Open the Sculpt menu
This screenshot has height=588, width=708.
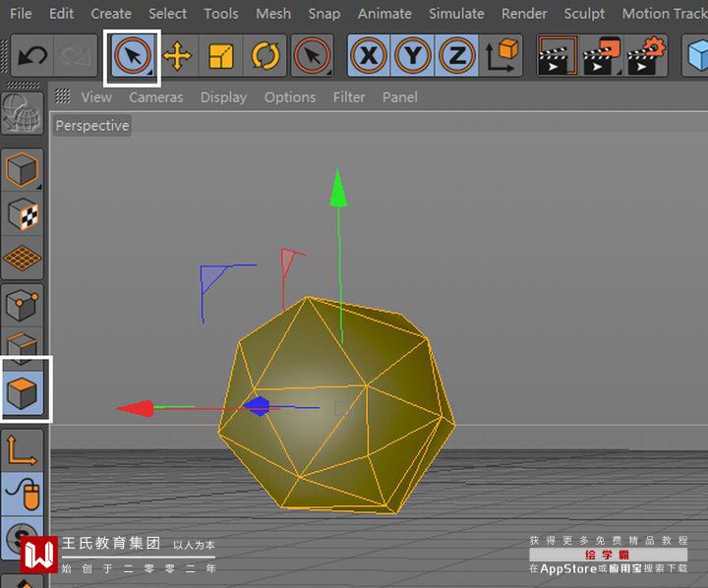coord(584,14)
